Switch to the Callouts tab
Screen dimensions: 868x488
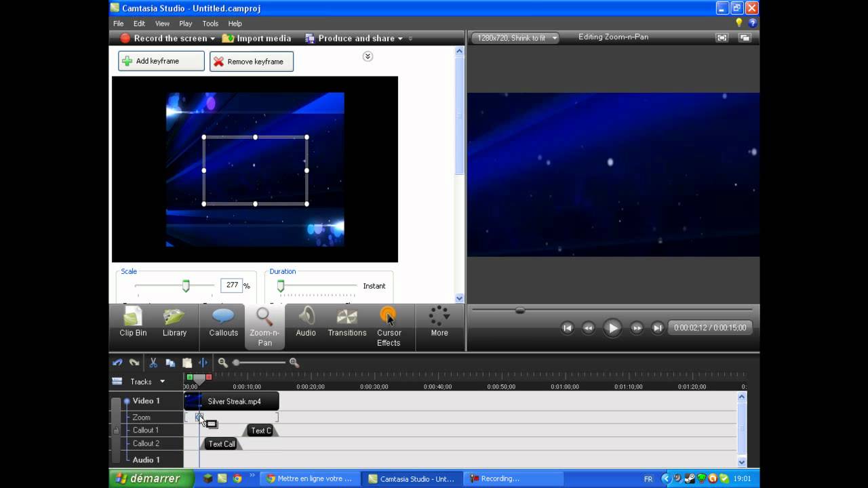[223, 323]
